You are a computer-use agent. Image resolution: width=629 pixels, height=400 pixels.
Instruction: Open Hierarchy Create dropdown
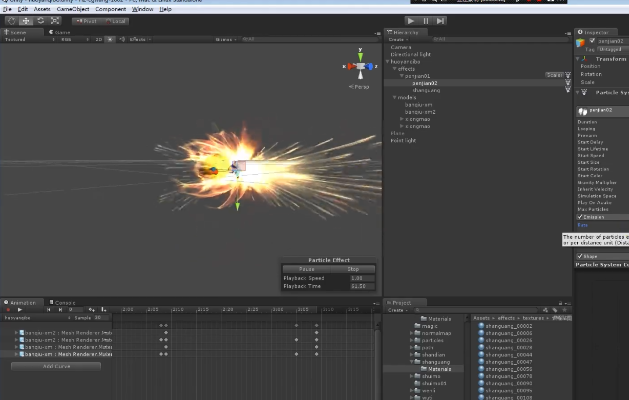click(398, 39)
